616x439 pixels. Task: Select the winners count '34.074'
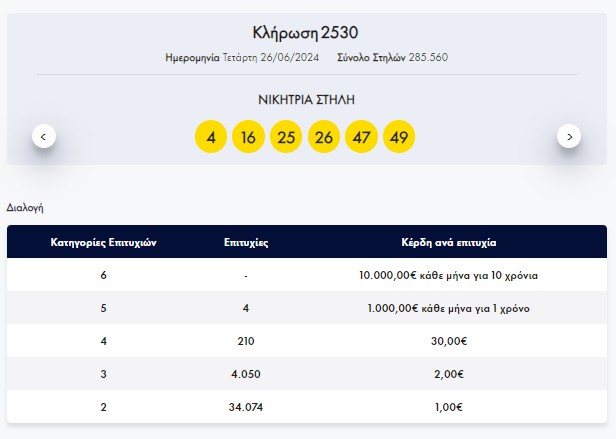[246, 407]
